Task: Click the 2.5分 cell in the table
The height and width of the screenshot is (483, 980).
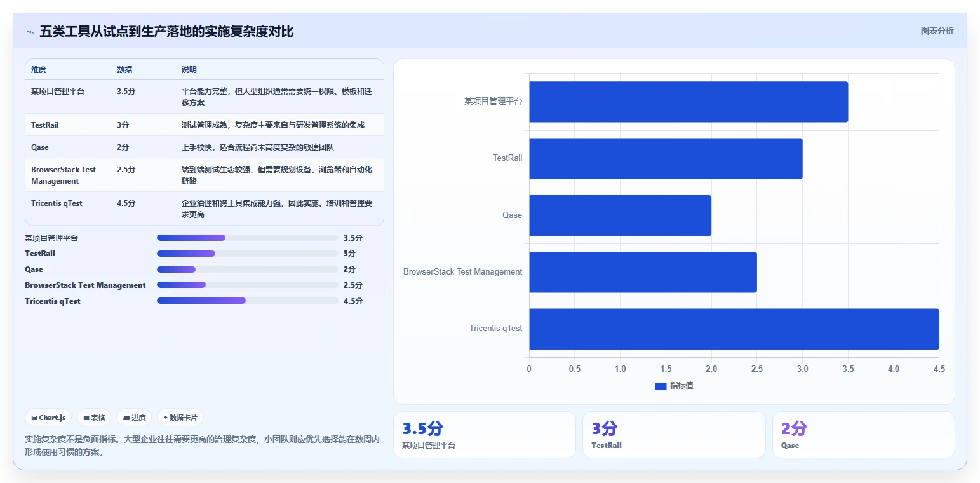Action: coord(126,170)
